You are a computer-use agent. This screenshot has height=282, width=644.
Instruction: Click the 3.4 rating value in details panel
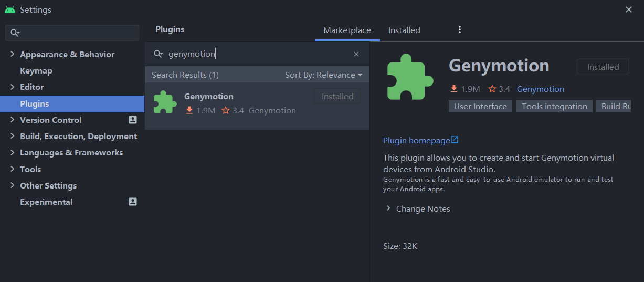(x=504, y=89)
